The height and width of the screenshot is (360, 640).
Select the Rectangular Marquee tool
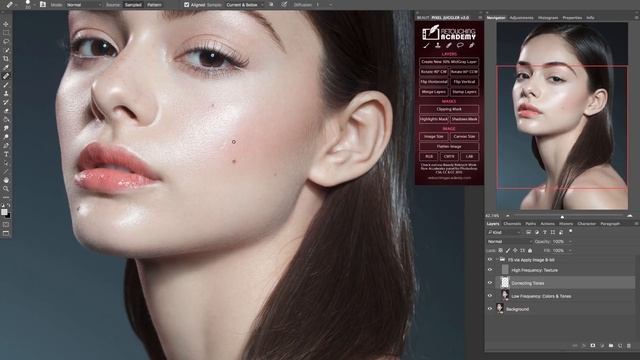(x=6, y=33)
